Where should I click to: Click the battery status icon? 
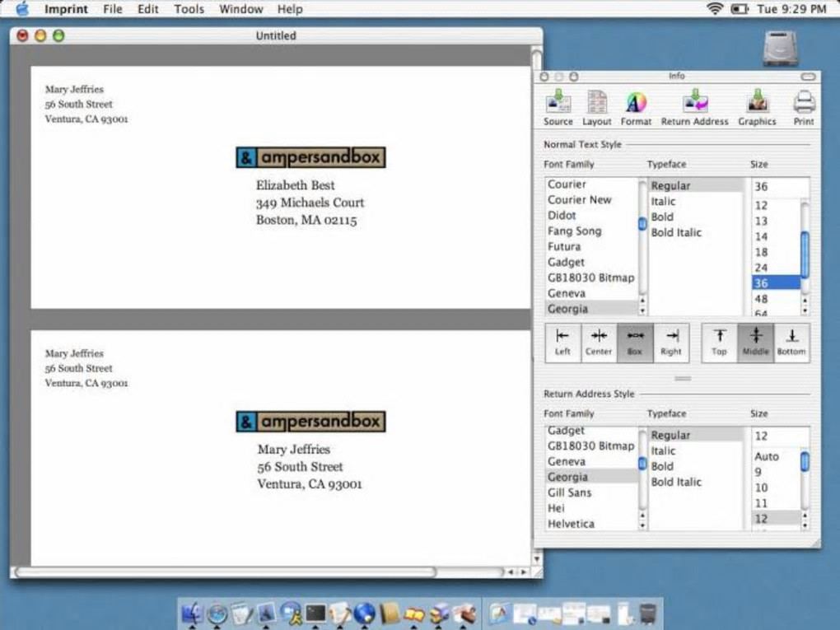tap(740, 9)
